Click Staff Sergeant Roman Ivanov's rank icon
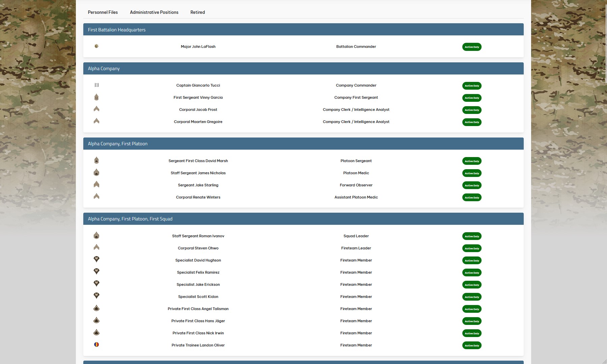This screenshot has width=607, height=364. click(96, 236)
